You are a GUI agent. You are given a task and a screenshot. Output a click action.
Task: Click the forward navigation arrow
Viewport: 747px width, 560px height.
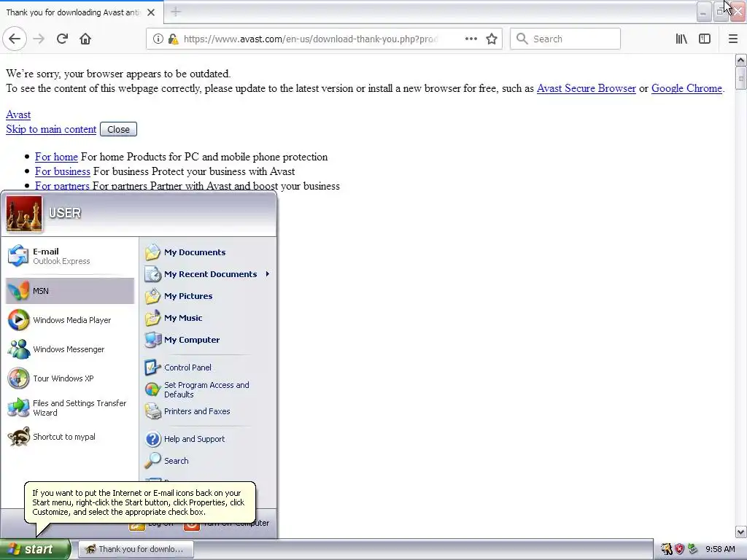tap(39, 39)
